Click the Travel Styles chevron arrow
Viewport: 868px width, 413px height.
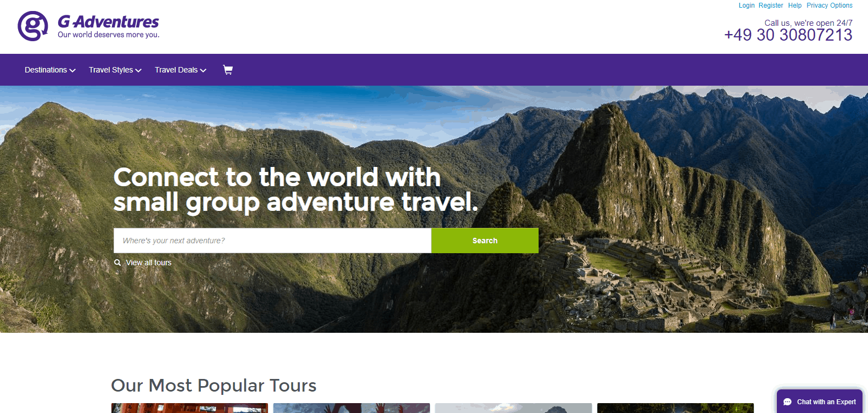pyautogui.click(x=138, y=70)
